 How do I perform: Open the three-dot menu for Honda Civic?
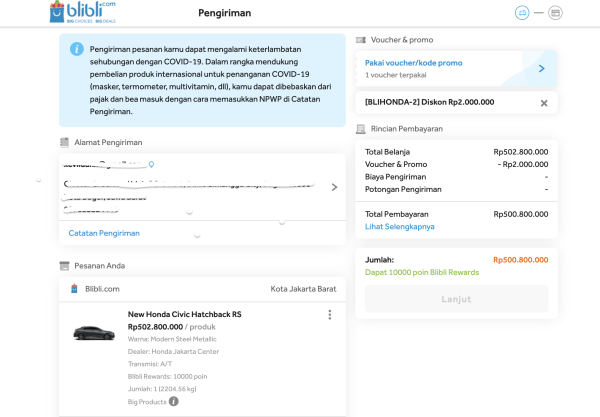pos(329,314)
